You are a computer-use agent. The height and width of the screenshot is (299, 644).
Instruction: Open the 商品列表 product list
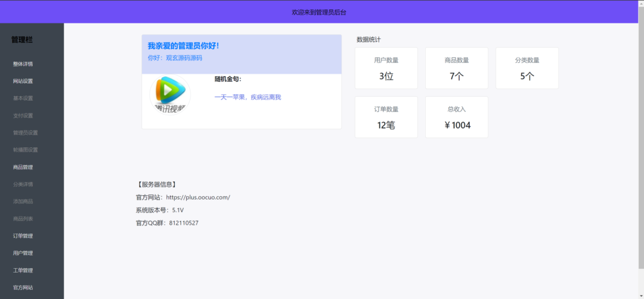[23, 218]
